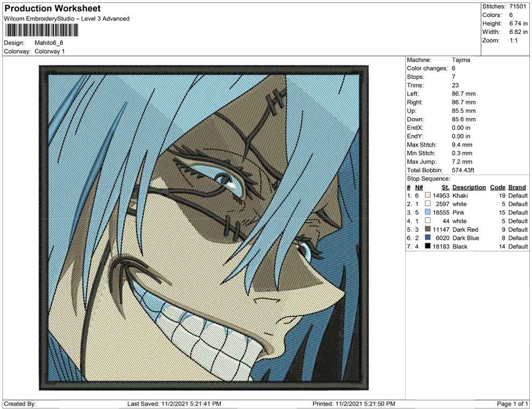Click the Dark Blue color swatch

[x=428, y=238]
